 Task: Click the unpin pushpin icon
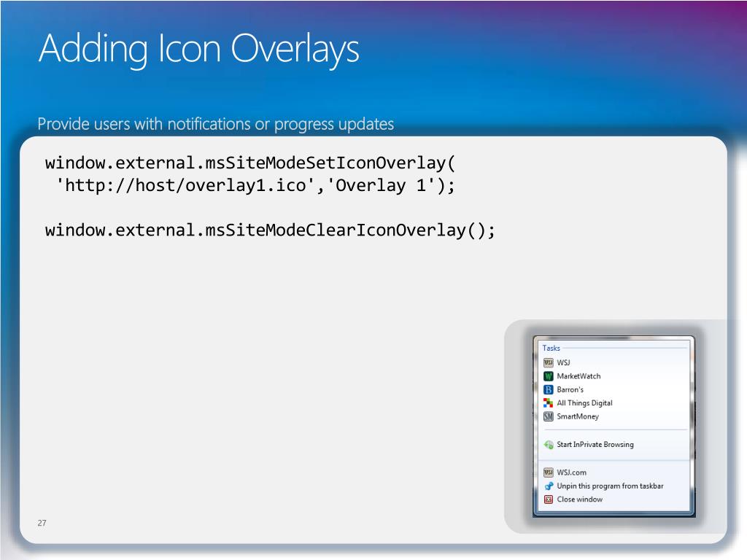point(549,486)
